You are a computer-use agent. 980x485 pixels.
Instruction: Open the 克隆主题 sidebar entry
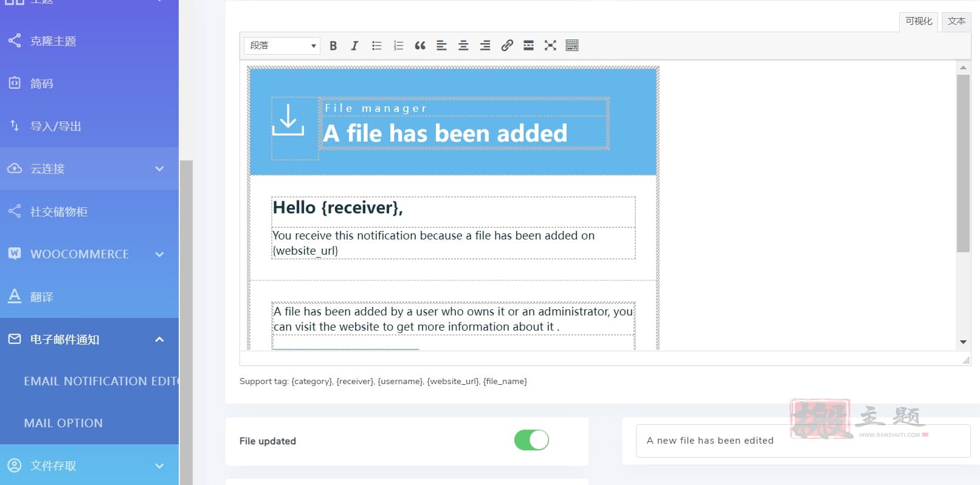[x=89, y=41]
